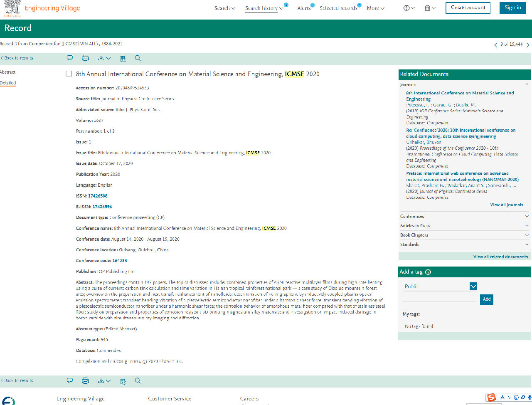
Task: Open the Confluence 2020 cloud computing related document
Action: (461, 133)
